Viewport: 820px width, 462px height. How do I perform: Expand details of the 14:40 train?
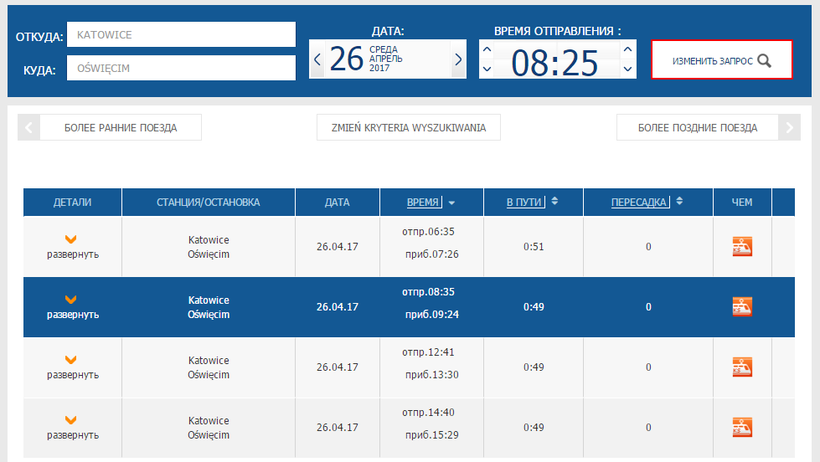click(x=72, y=427)
